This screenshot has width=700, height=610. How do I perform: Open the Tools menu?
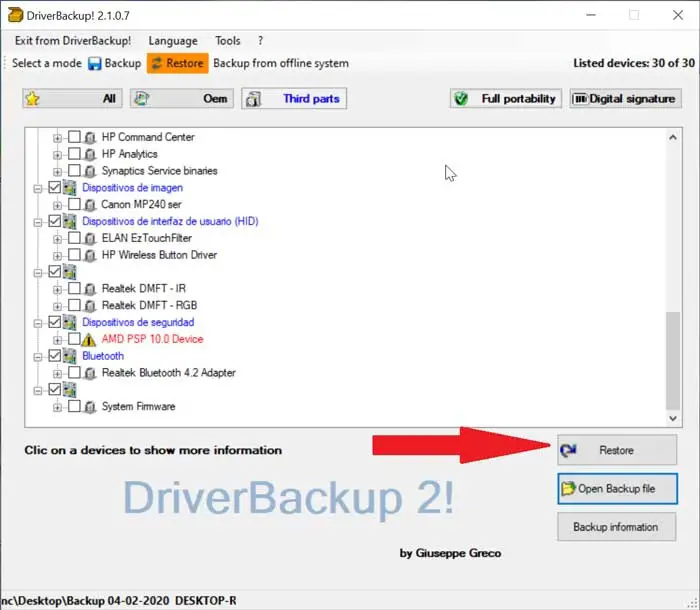coord(228,41)
